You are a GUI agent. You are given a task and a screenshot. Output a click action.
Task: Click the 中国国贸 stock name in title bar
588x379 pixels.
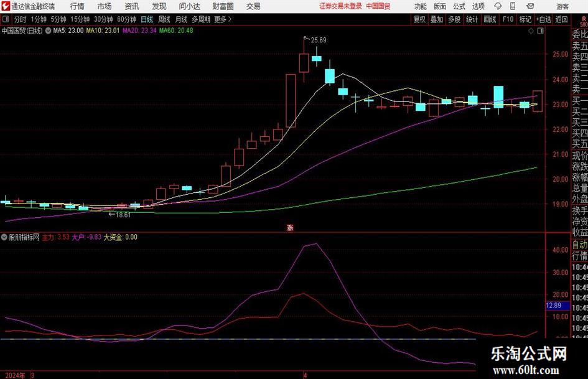click(378, 6)
